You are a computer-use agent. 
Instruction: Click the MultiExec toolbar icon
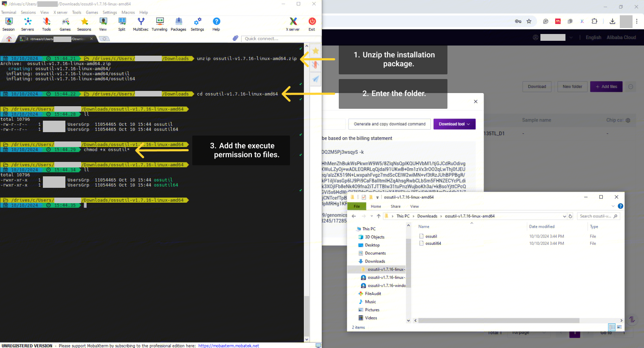[x=141, y=24]
